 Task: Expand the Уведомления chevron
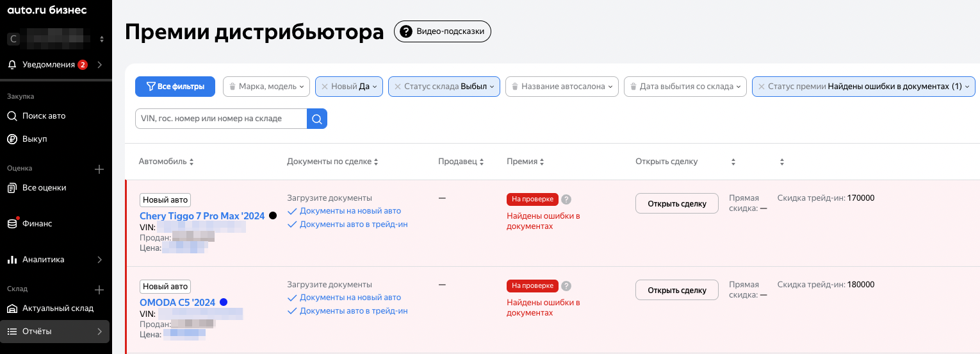[x=100, y=65]
